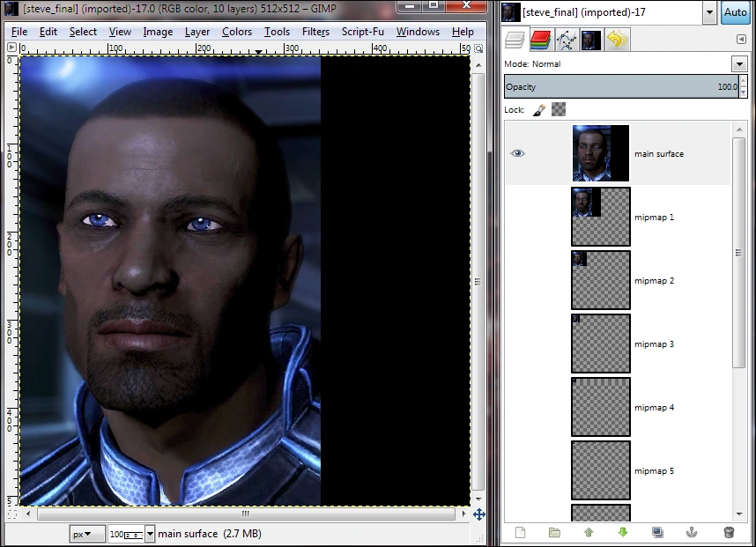
Task: Open the dock tab configuration menu button
Action: point(740,40)
